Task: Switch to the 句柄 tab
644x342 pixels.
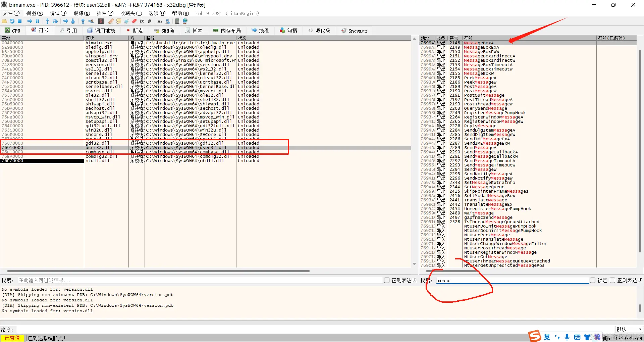Action: 289,31
